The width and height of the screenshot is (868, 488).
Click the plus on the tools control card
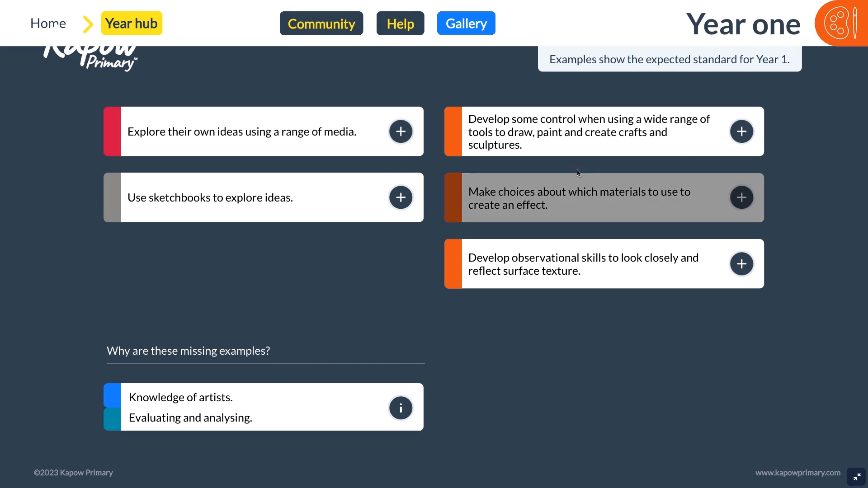coord(741,131)
